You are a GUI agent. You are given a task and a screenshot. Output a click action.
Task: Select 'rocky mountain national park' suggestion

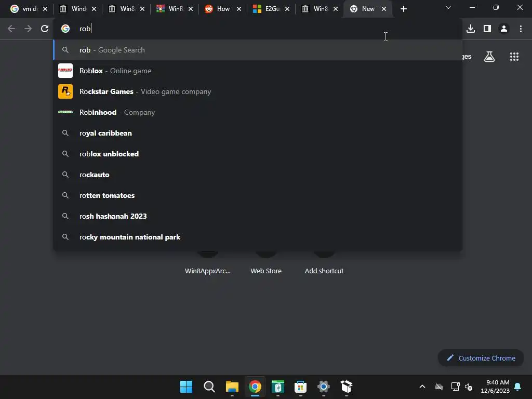pos(258,237)
